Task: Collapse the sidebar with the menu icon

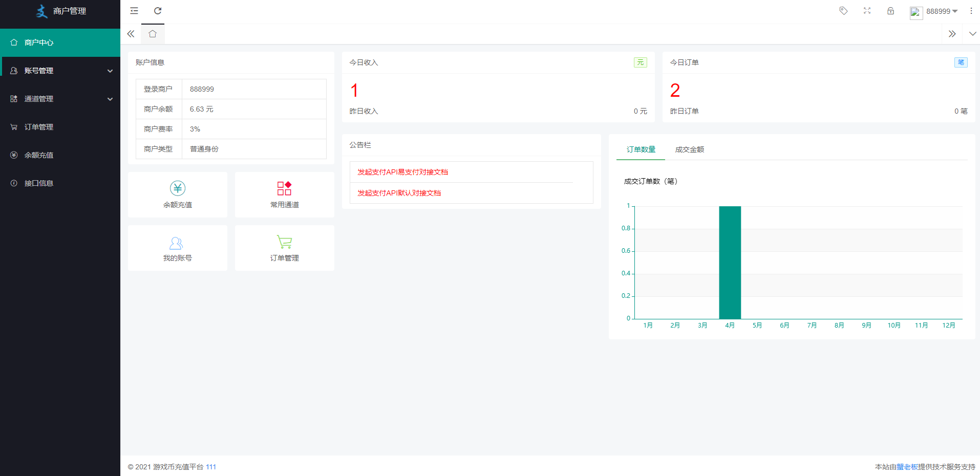Action: [x=134, y=11]
